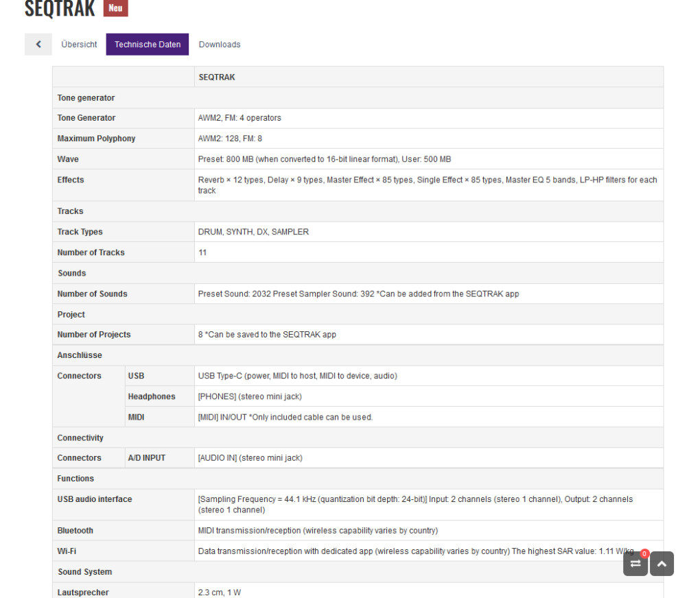Click the 'A/D INPUT' sub-label
The image size is (700, 598).
pyautogui.click(x=147, y=458)
